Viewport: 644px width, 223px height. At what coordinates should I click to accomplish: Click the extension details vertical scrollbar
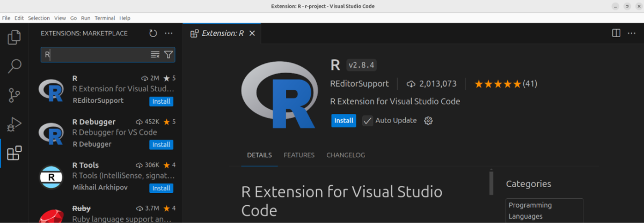[x=491, y=183]
